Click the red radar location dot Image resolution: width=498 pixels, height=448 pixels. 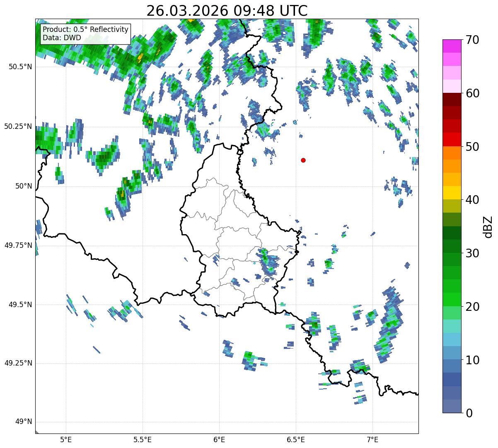click(x=303, y=160)
